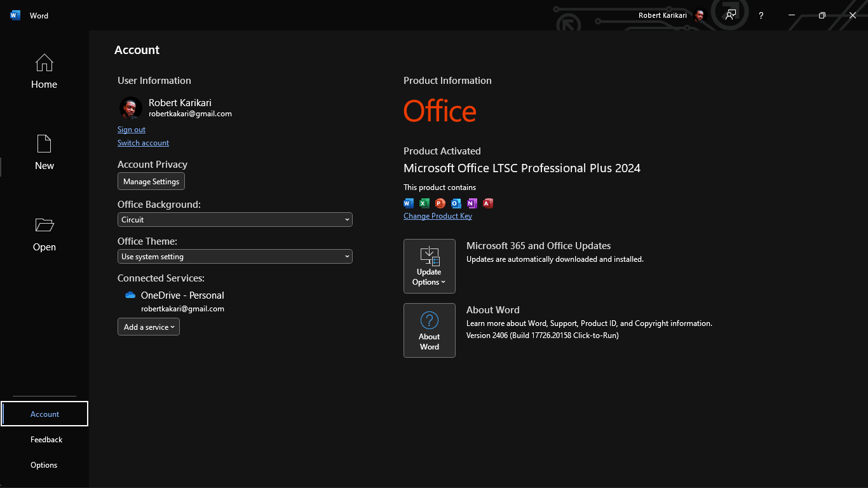This screenshot has height=488, width=868.
Task: Click the title bar account avatar
Action: pyautogui.click(x=700, y=15)
